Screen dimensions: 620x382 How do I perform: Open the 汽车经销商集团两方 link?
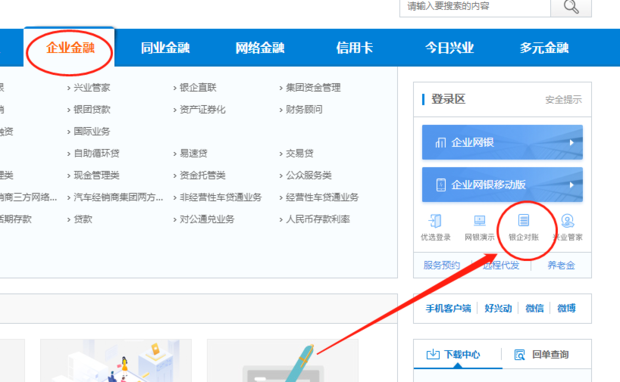point(118,197)
